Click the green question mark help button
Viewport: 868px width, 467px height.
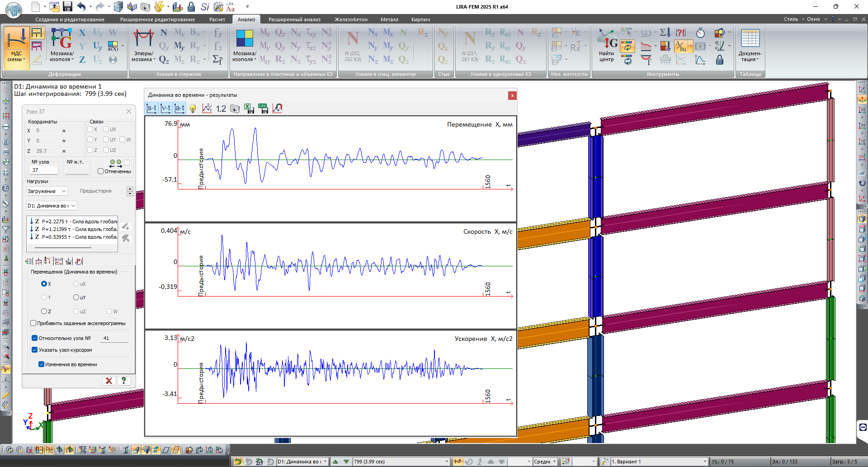(124, 381)
